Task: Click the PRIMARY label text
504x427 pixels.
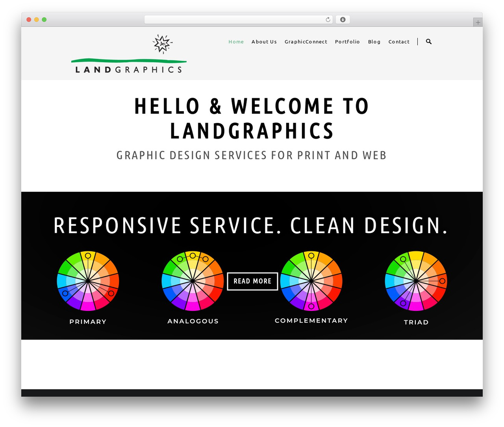Action: (x=88, y=322)
